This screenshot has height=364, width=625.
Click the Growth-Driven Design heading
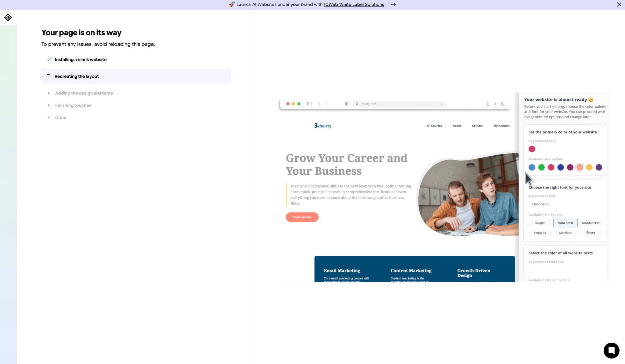coord(474,273)
